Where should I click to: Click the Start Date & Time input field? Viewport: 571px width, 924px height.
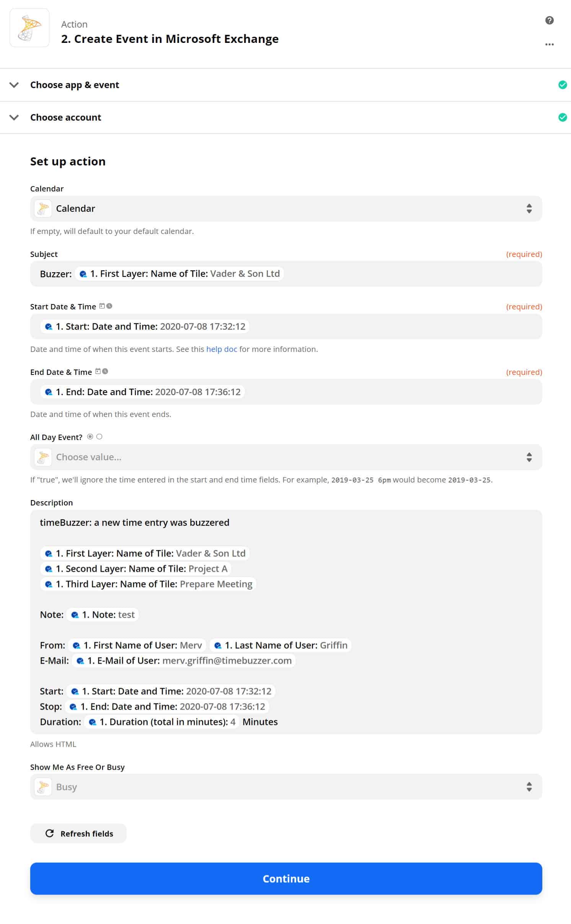[x=286, y=326]
